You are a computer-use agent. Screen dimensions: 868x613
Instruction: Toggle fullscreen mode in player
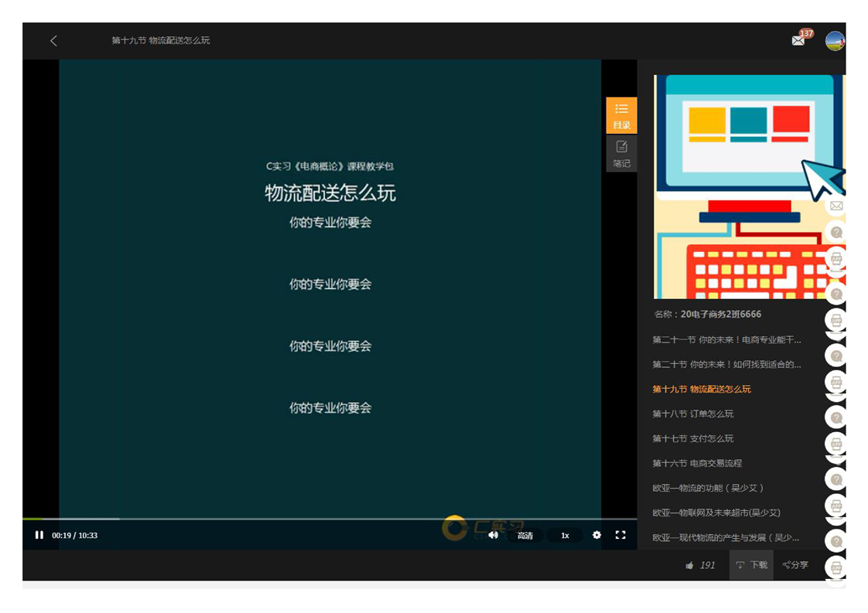[620, 535]
